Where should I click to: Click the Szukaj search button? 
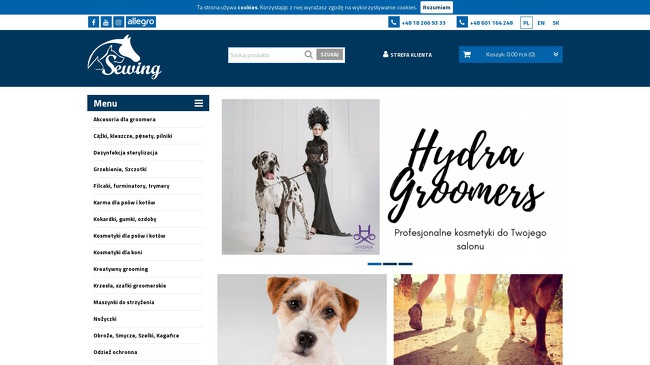pyautogui.click(x=330, y=55)
